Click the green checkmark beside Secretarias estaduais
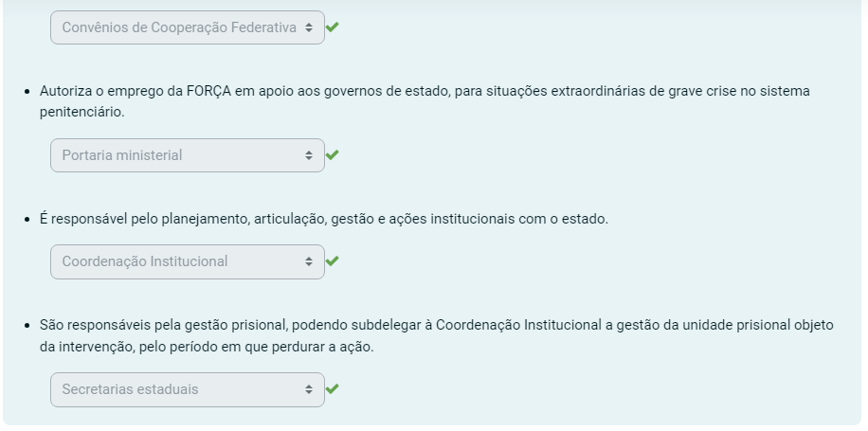The width and height of the screenshot is (868, 431). (x=332, y=389)
